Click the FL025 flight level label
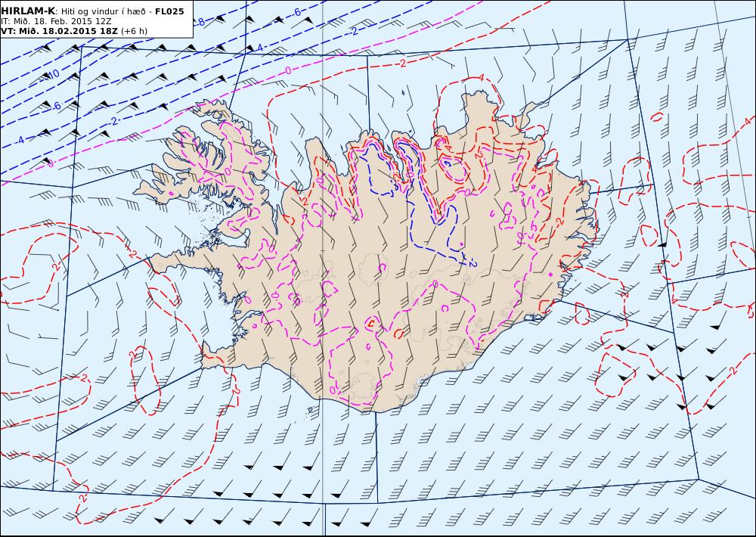Screen dimensions: 756x537 [169, 11]
